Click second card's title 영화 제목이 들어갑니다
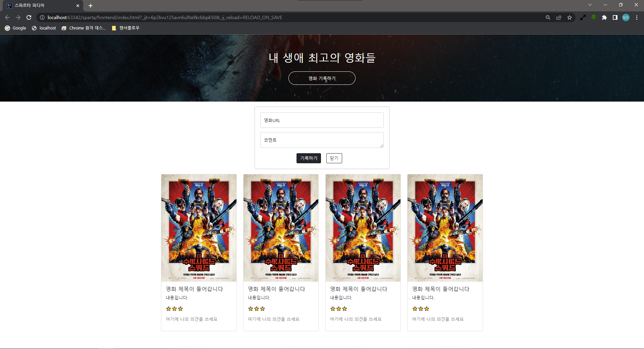 pos(276,289)
